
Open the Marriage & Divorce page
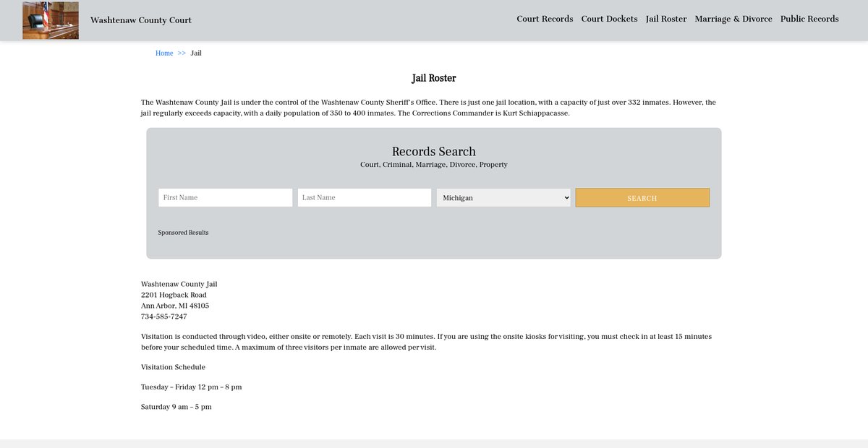point(733,19)
